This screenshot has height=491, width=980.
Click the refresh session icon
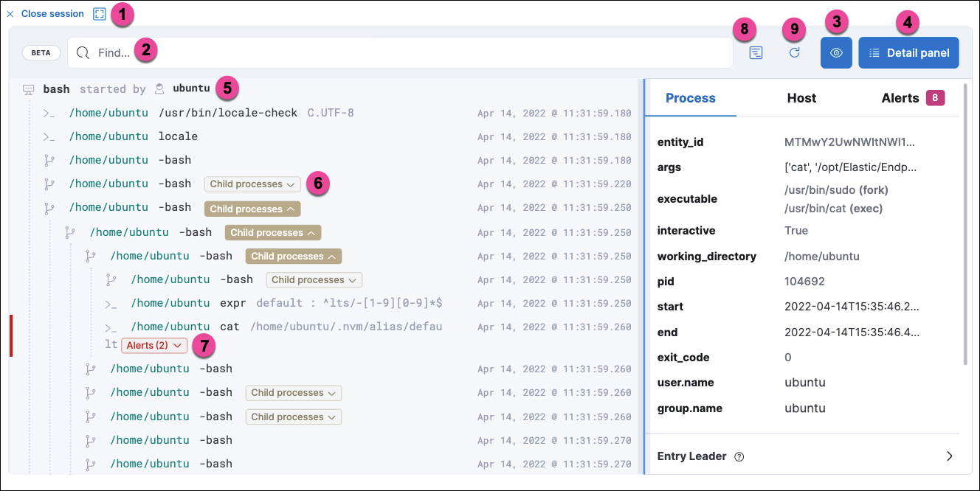(795, 53)
